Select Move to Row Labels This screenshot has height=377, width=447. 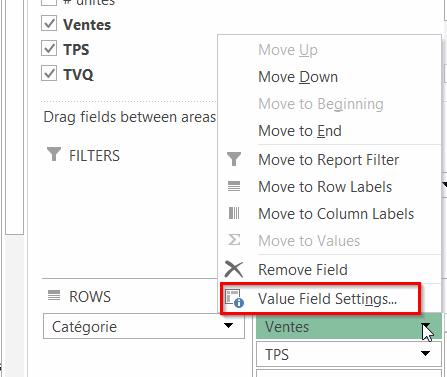(325, 187)
